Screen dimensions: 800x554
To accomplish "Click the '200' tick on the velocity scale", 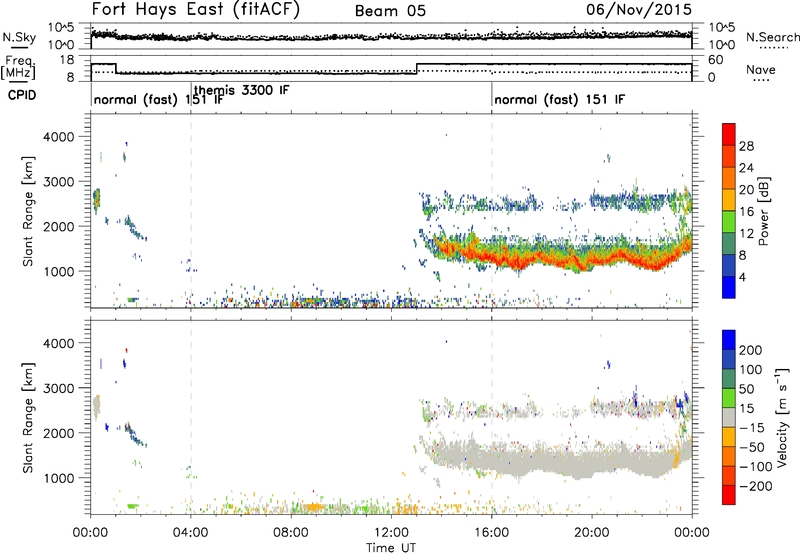I will tap(751, 350).
